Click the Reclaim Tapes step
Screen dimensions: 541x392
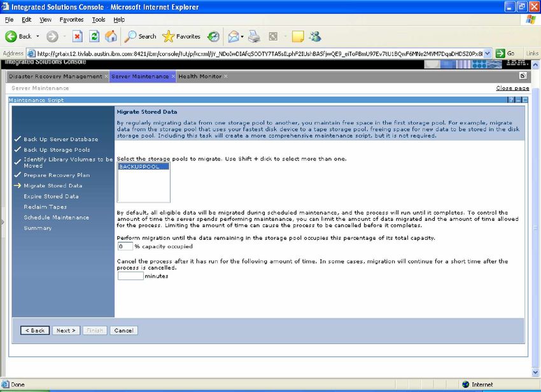[x=45, y=207]
